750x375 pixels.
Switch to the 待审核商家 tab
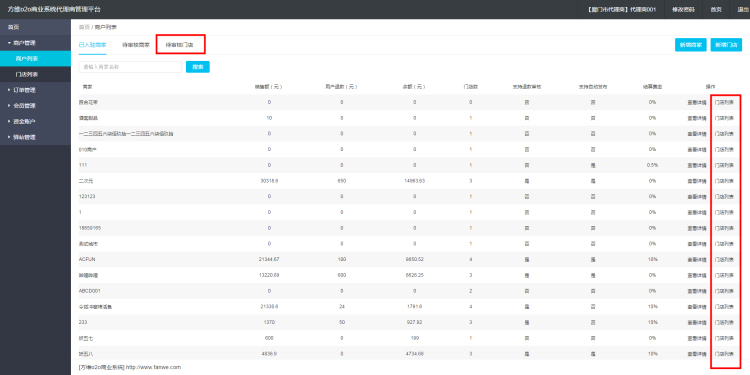point(136,44)
